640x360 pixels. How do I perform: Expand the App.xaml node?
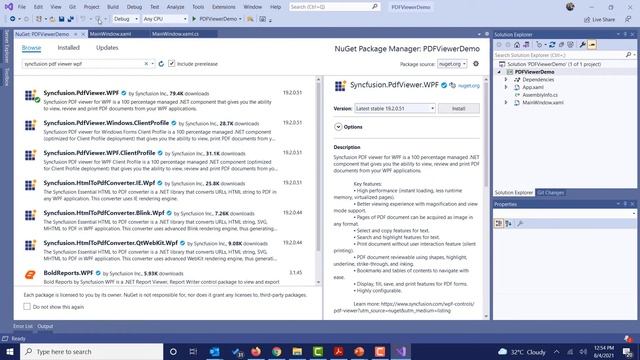(x=506, y=87)
